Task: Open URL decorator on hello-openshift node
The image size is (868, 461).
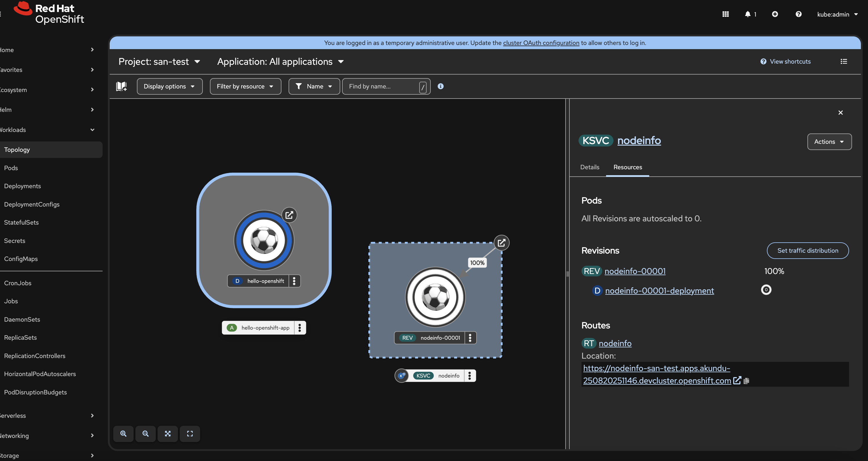Action: pos(289,215)
